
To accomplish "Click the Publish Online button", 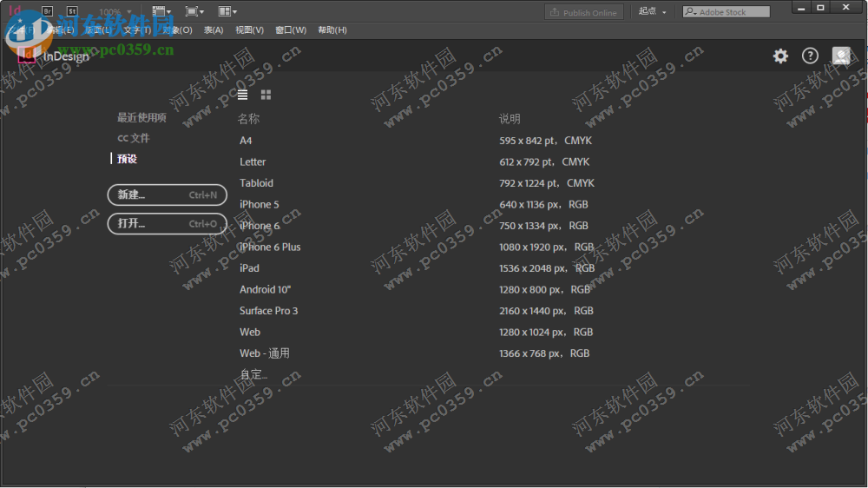I will 584,12.
